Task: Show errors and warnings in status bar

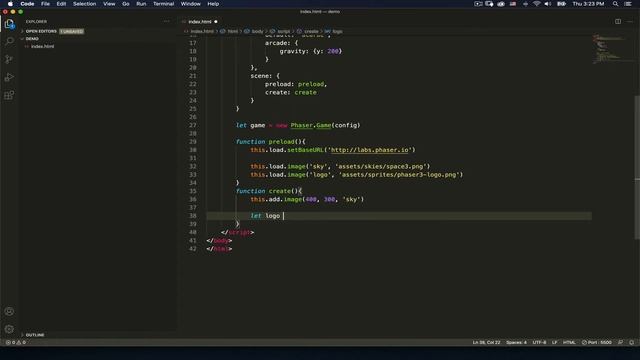Action: 16,342
